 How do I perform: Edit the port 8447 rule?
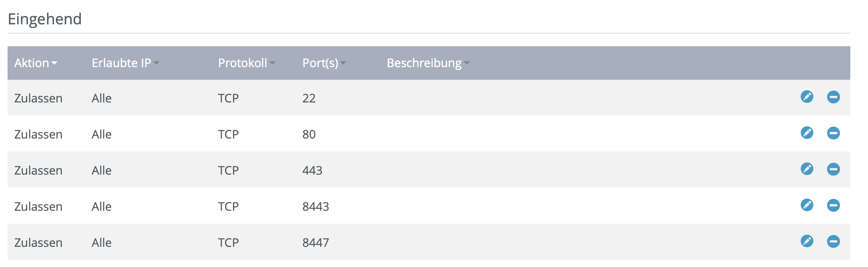pos(807,241)
